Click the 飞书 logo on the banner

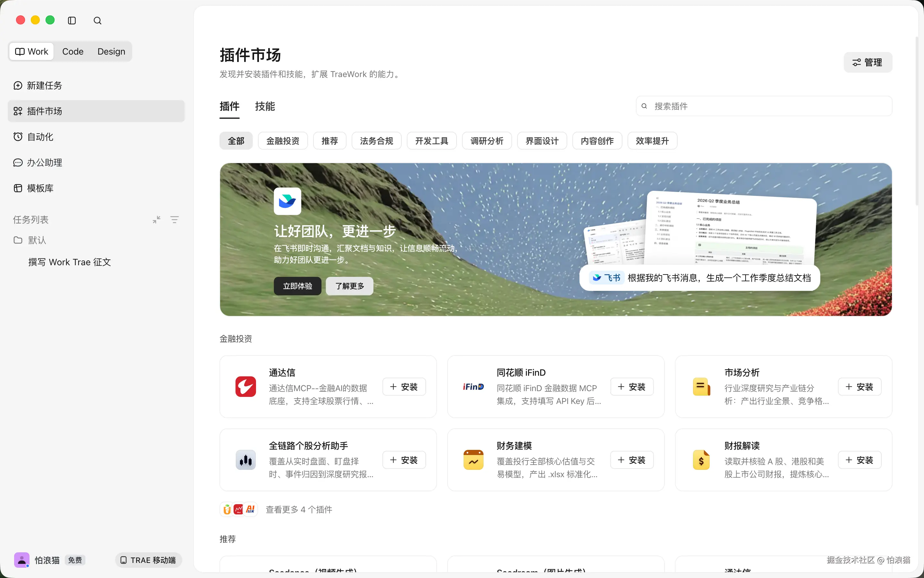(x=287, y=201)
